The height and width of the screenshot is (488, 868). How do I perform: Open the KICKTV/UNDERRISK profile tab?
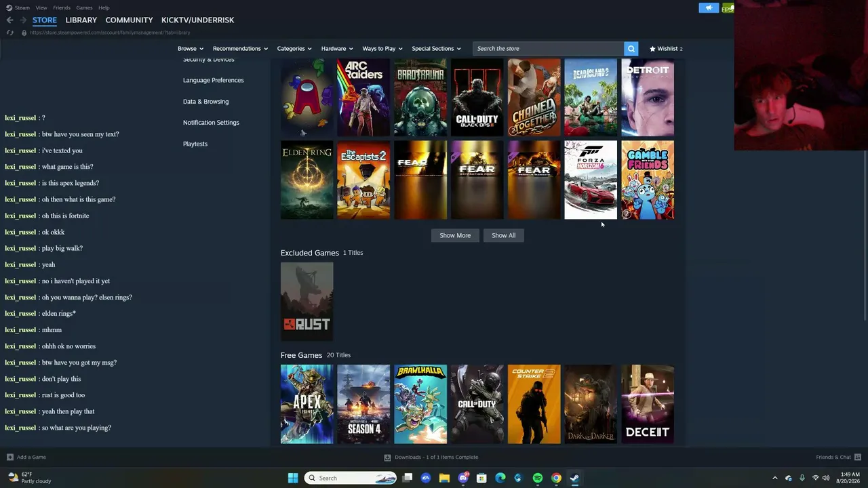(197, 20)
